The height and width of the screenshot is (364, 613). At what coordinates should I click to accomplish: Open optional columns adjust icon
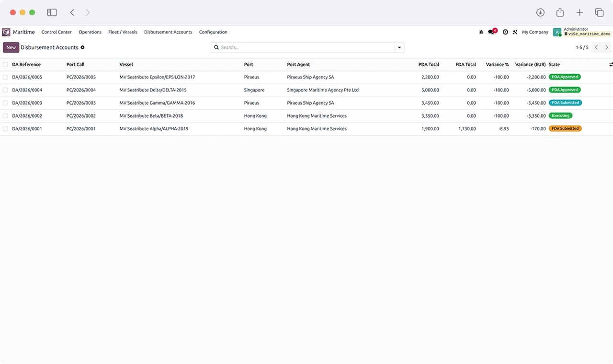(x=611, y=64)
